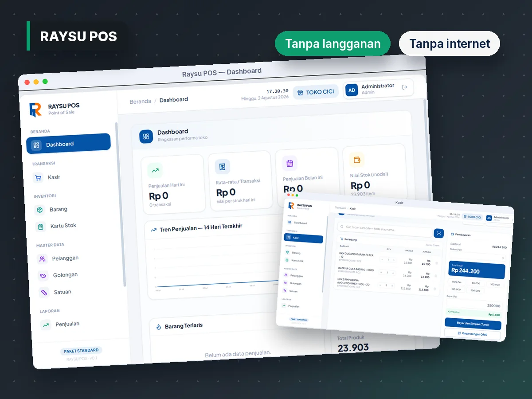Delete the RKK GUDANG GARAM FILTER row via its trash icon
Viewport: 532px width, 399px height.
(x=437, y=263)
